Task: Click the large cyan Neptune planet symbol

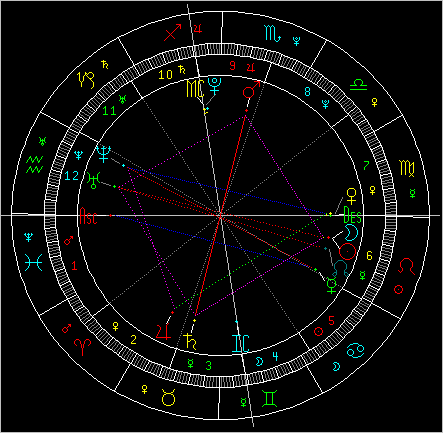Action: pyautogui.click(x=103, y=154)
